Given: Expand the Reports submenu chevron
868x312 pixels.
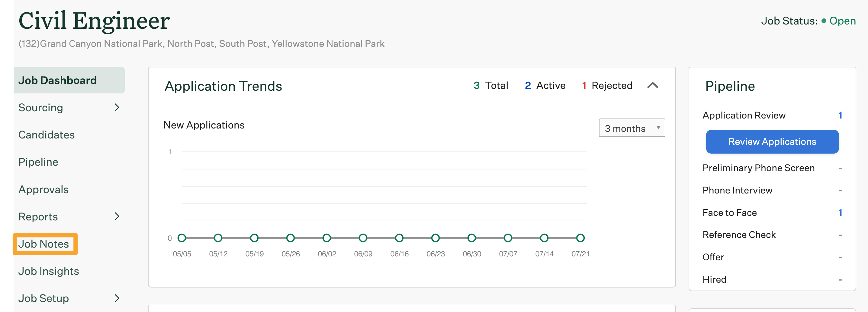Looking at the screenshot, I should pos(117,216).
